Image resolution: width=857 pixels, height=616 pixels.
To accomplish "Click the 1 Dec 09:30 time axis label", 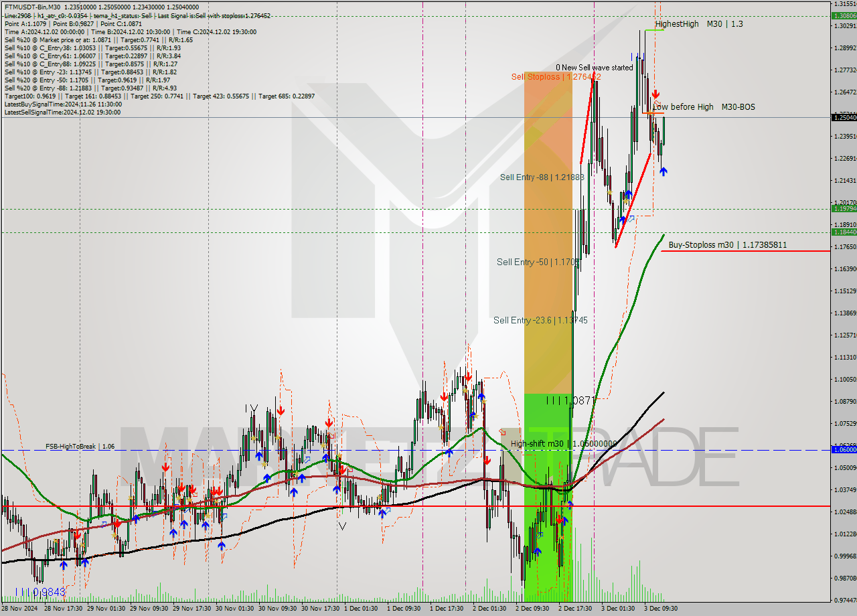I will pyautogui.click(x=404, y=609).
